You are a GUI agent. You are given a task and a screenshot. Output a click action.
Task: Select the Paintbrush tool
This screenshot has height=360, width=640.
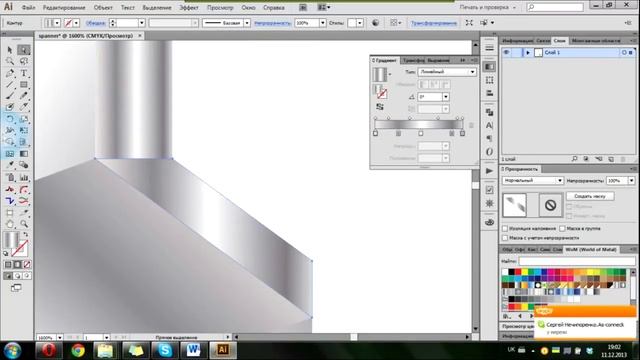(x=10, y=96)
